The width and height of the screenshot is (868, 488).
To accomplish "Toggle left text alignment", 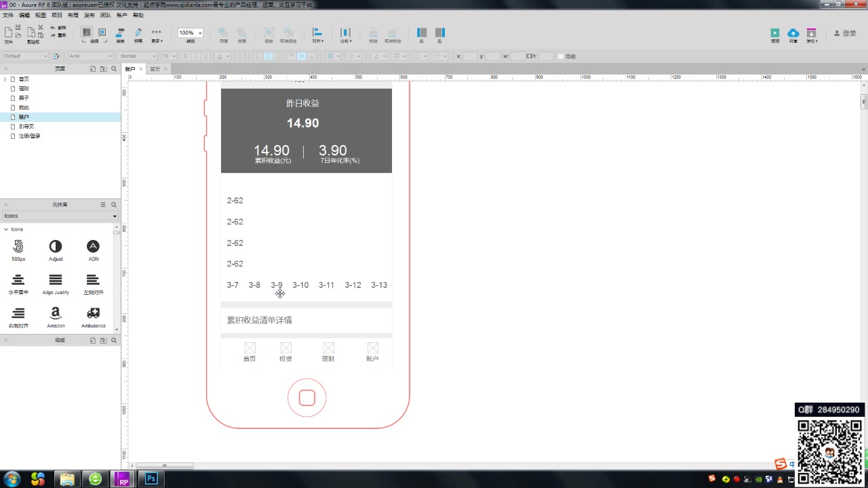I will pyautogui.click(x=258, y=56).
